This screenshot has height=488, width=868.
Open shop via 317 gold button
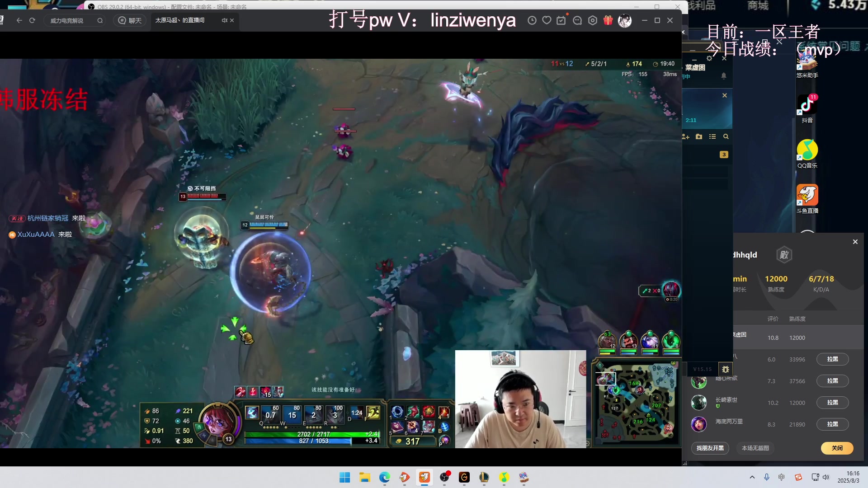point(412,441)
